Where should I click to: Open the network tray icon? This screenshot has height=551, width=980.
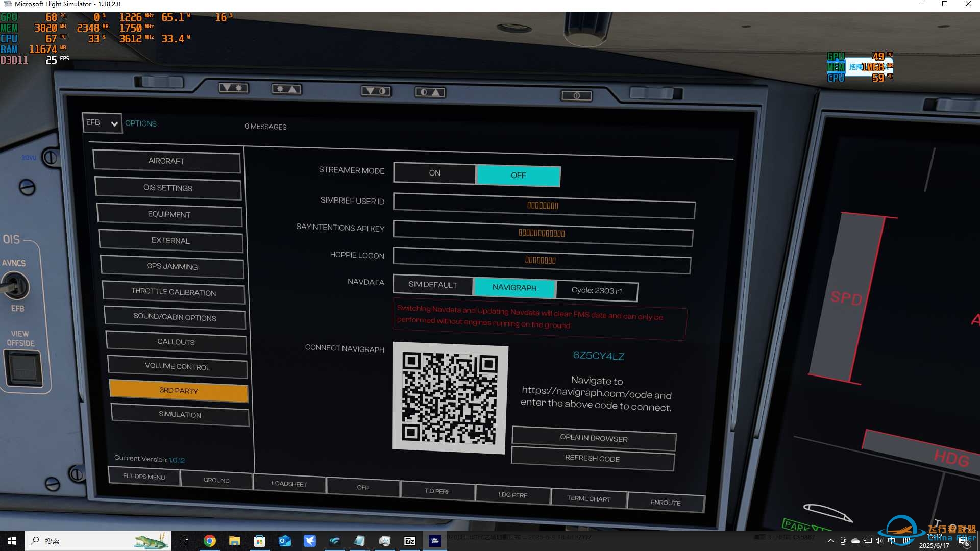tap(867, 541)
